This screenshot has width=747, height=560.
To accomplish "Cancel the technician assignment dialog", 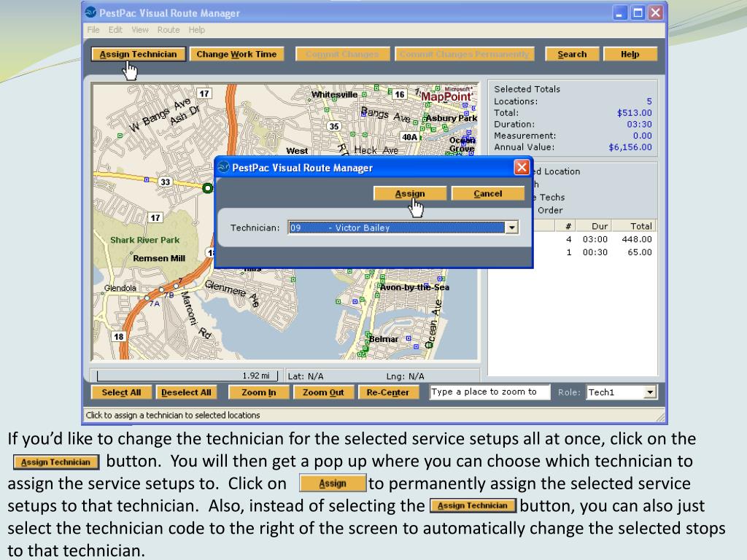I will pyautogui.click(x=488, y=194).
